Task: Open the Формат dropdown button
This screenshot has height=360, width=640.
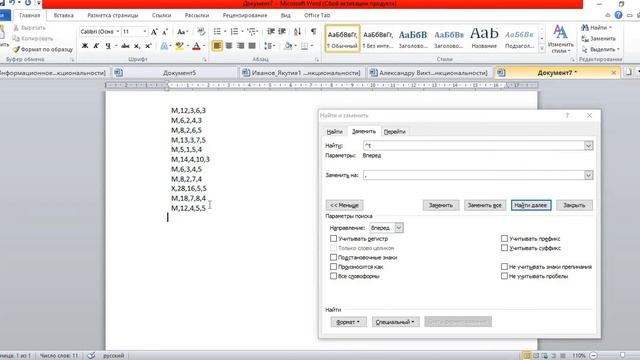Action: 348,322
